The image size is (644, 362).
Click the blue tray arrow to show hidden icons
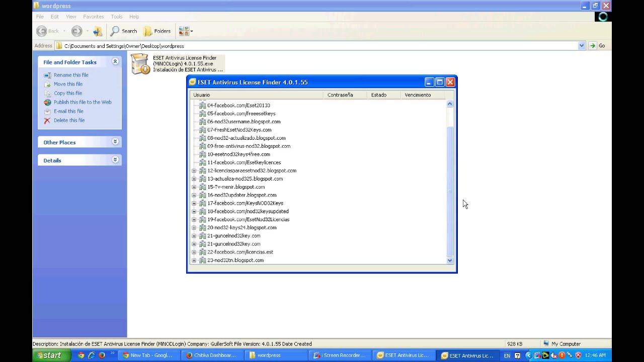pos(528,355)
